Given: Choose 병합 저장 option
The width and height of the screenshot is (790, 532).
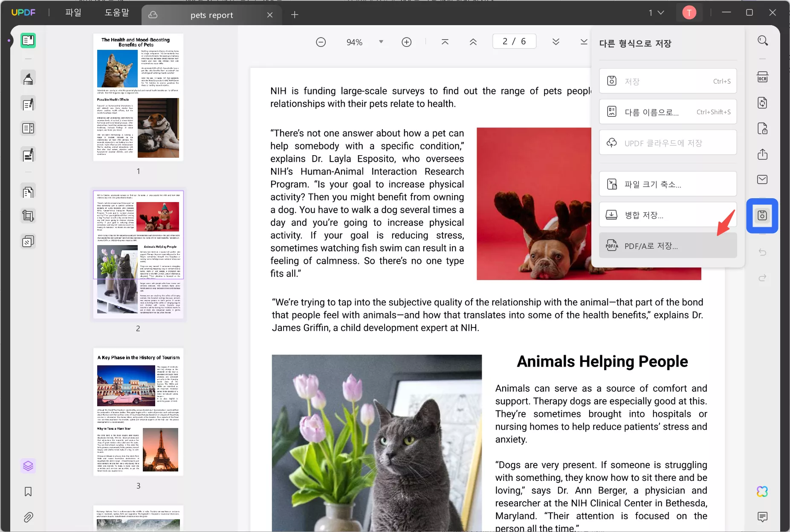Looking at the screenshot, I should [668, 215].
